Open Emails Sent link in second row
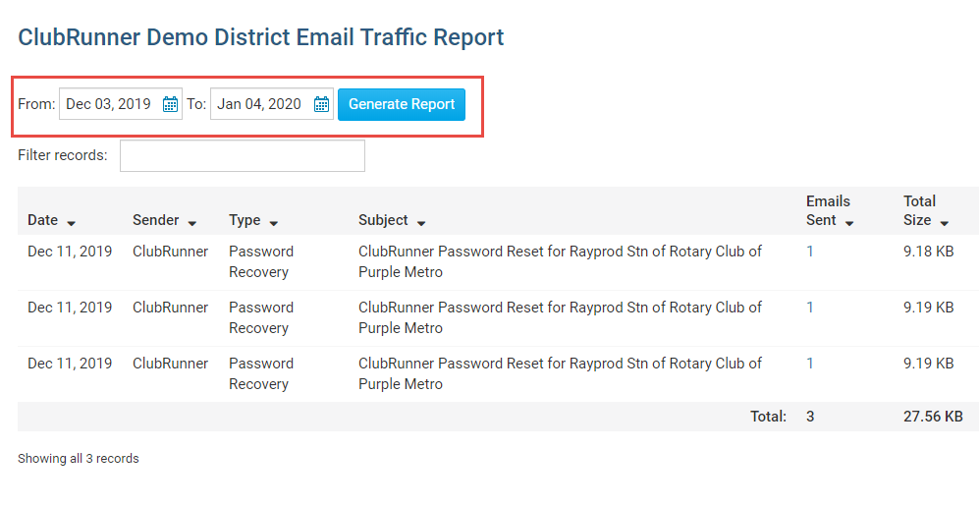Image resolution: width=980 pixels, height=506 pixels. pos(810,308)
